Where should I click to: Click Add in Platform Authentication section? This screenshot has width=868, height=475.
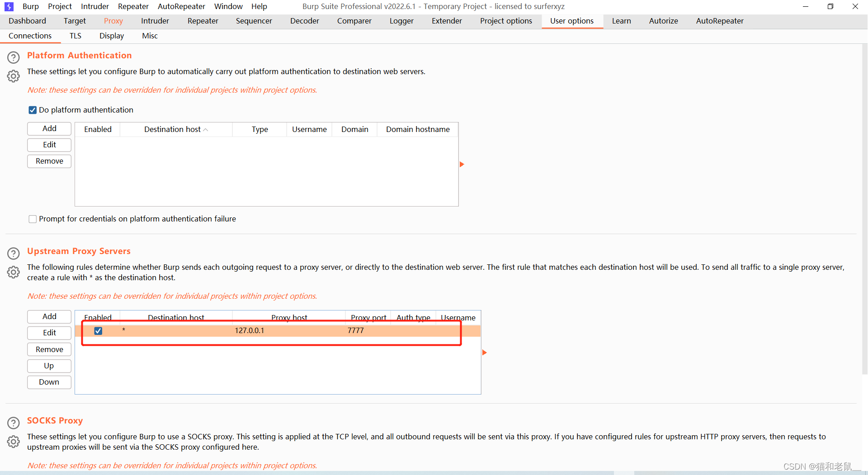point(49,128)
